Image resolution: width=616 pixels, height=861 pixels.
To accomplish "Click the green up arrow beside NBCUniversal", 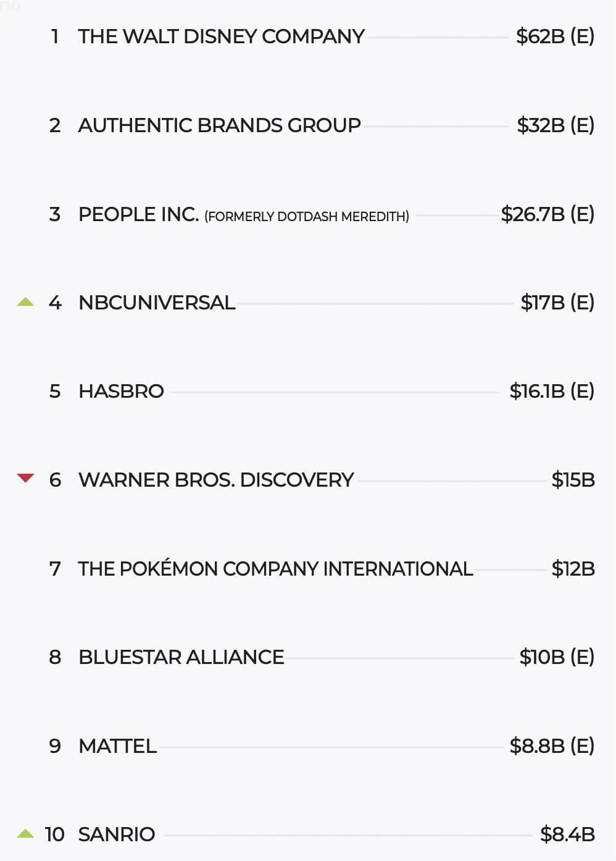I will coord(25,302).
